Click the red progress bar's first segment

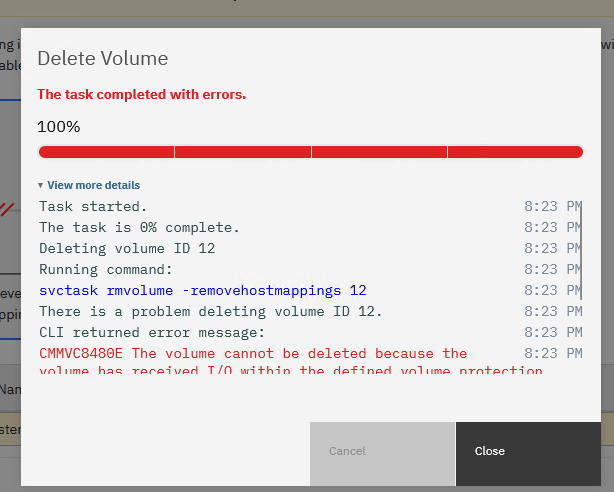point(106,152)
